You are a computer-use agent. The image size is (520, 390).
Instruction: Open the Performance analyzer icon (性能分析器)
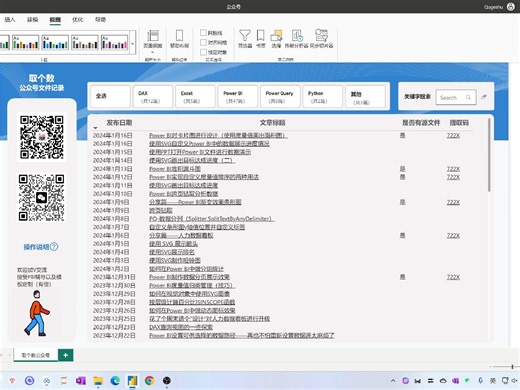[x=296, y=38]
